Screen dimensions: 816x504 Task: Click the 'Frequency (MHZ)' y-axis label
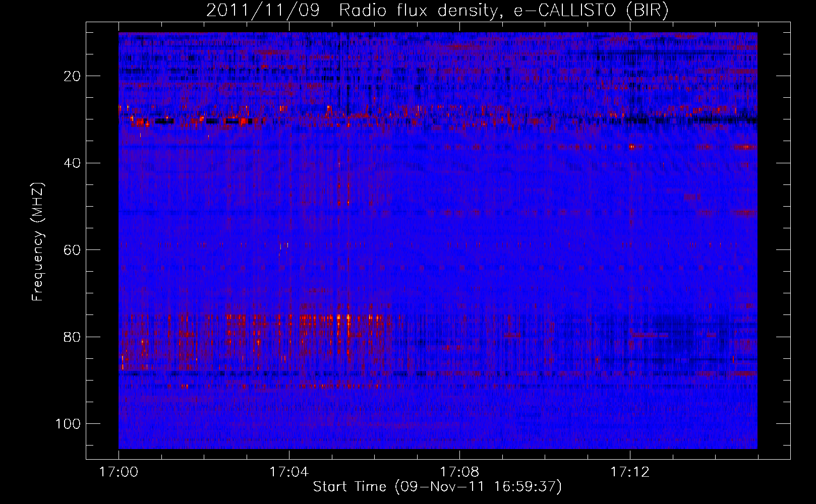pos(38,241)
